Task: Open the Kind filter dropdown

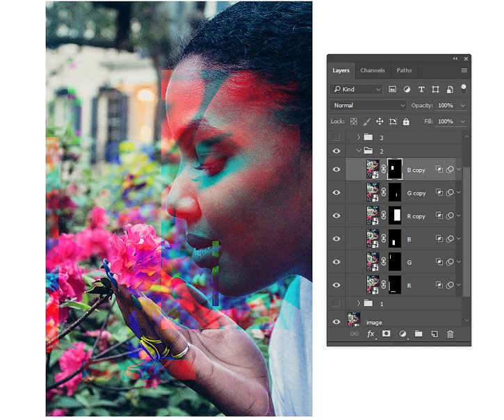Action: (356, 89)
